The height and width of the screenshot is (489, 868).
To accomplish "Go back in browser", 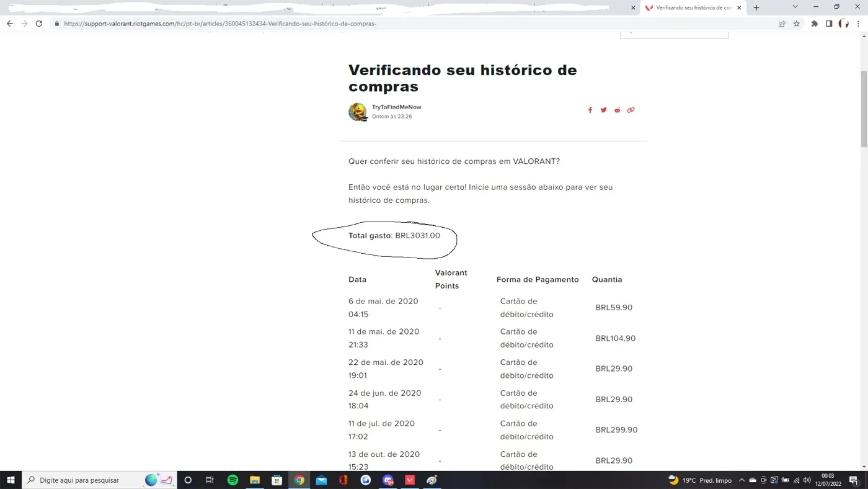I will click(x=10, y=24).
